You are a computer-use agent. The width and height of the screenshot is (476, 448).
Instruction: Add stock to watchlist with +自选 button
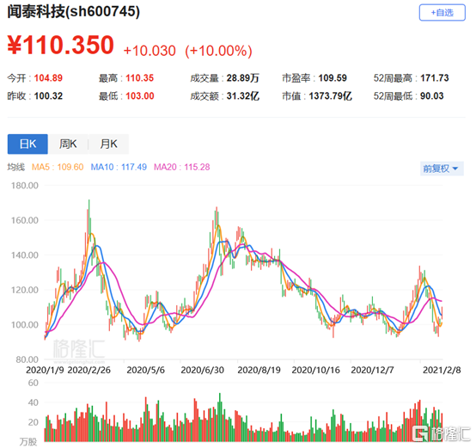point(442,13)
